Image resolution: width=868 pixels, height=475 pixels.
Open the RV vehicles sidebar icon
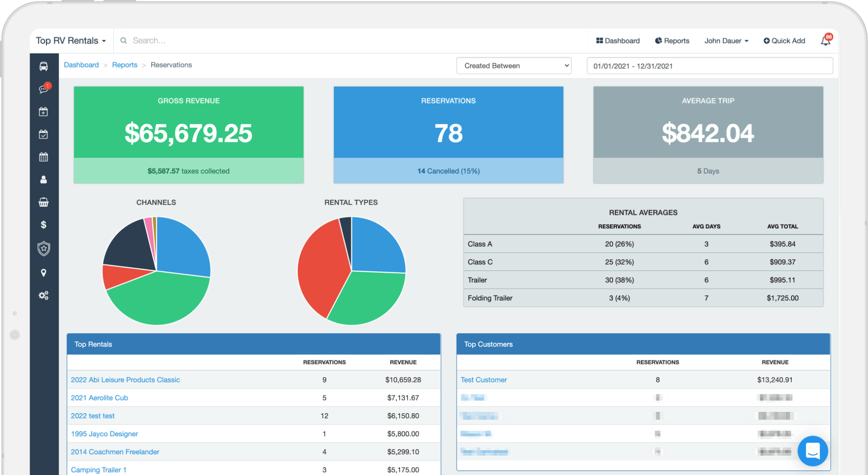coord(44,66)
